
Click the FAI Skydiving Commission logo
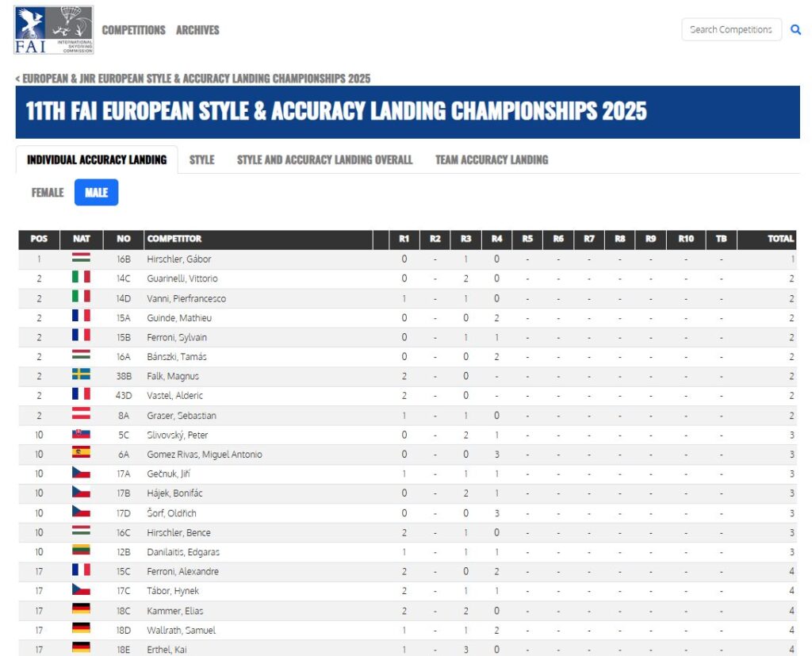(x=53, y=30)
